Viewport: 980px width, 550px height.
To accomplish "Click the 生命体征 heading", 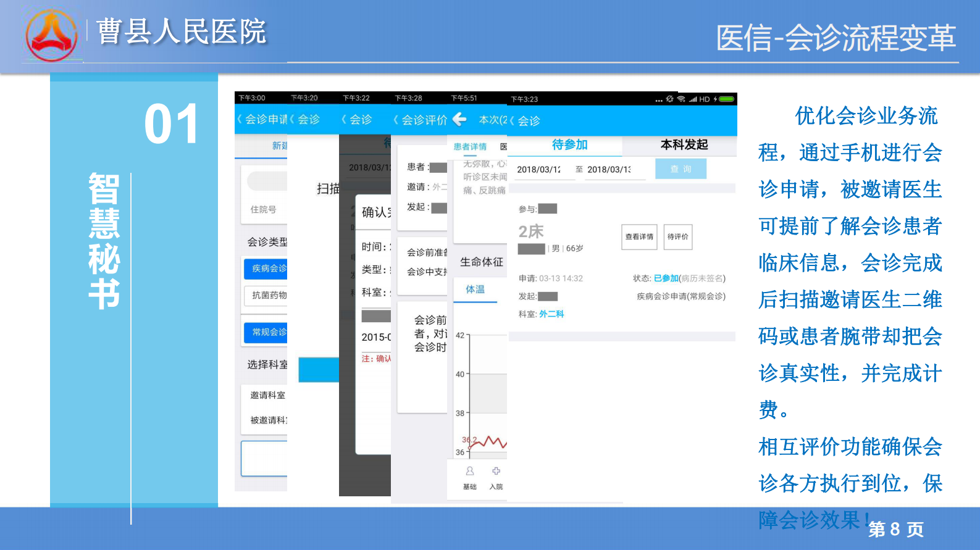I will (481, 262).
